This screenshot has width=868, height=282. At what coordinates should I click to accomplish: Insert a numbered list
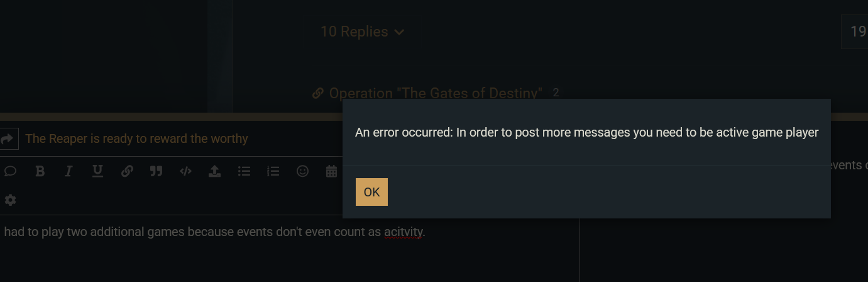click(273, 171)
